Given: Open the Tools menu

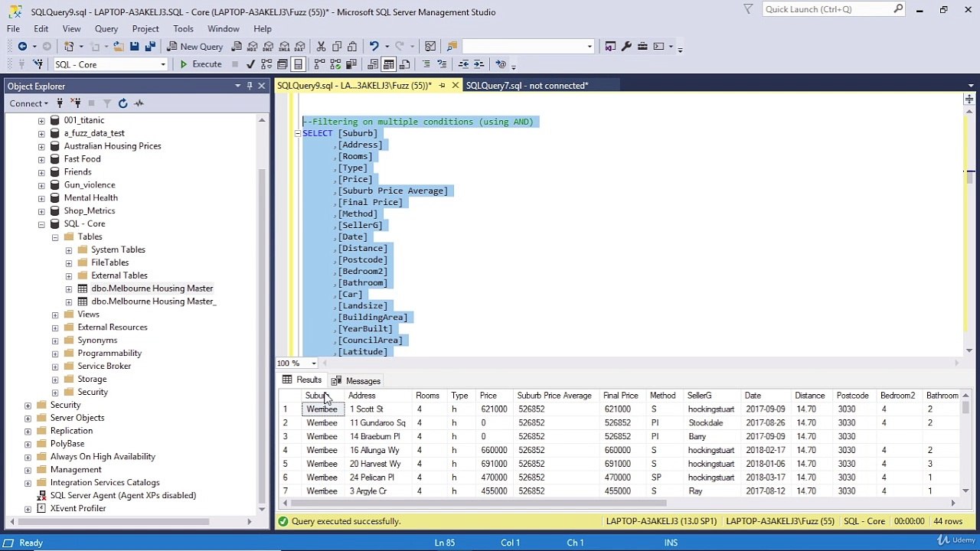Looking at the screenshot, I should pyautogui.click(x=183, y=29).
